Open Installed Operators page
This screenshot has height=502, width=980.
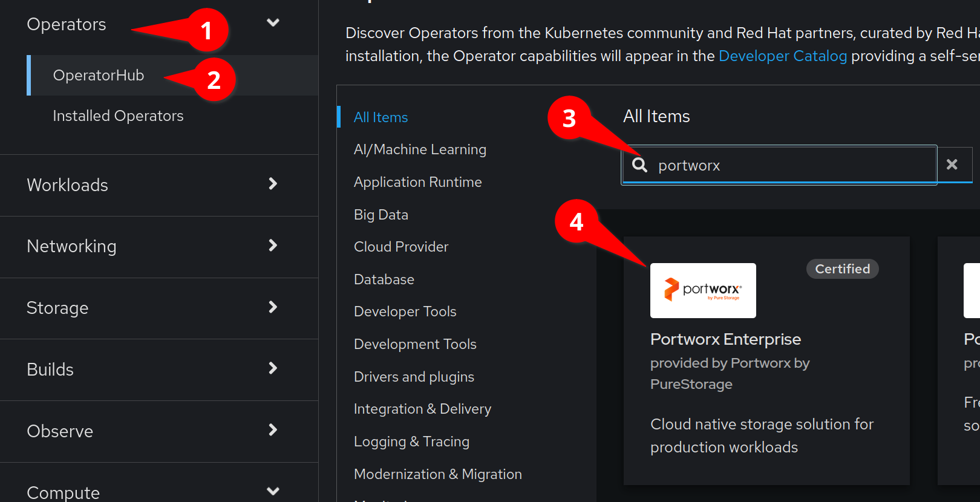pyautogui.click(x=118, y=116)
